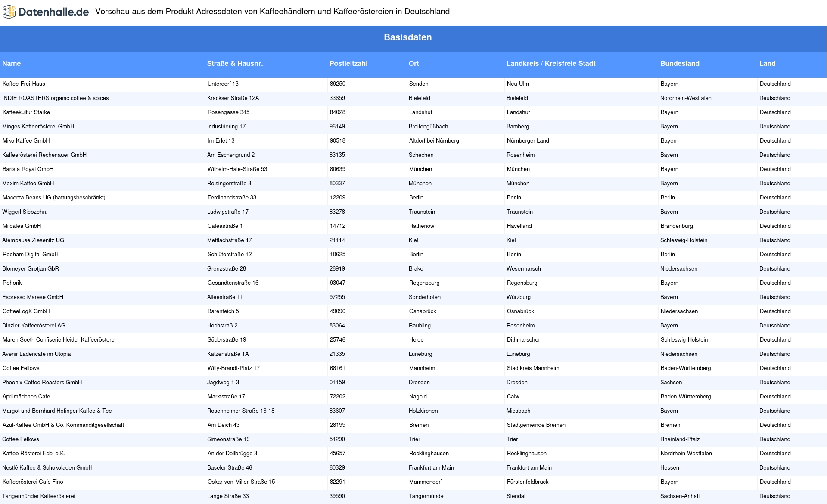This screenshot has height=504, width=827.
Task: Select Macenta Beans UG (haftungsbeschränkt)
Action: [x=54, y=198]
